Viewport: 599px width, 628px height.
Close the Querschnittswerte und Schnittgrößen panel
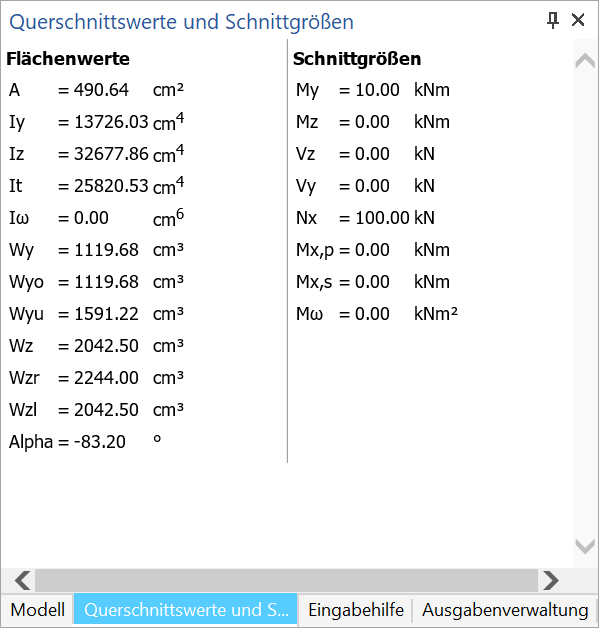[578, 20]
